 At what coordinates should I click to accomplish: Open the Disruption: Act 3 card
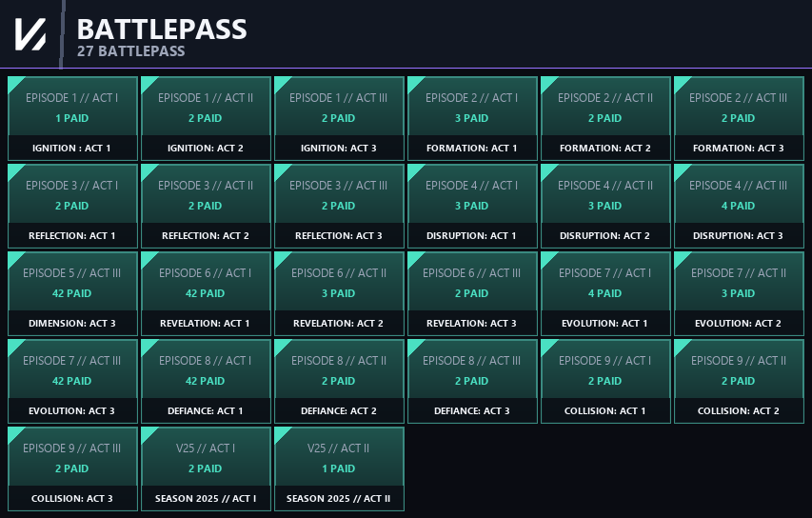pyautogui.click(x=739, y=207)
